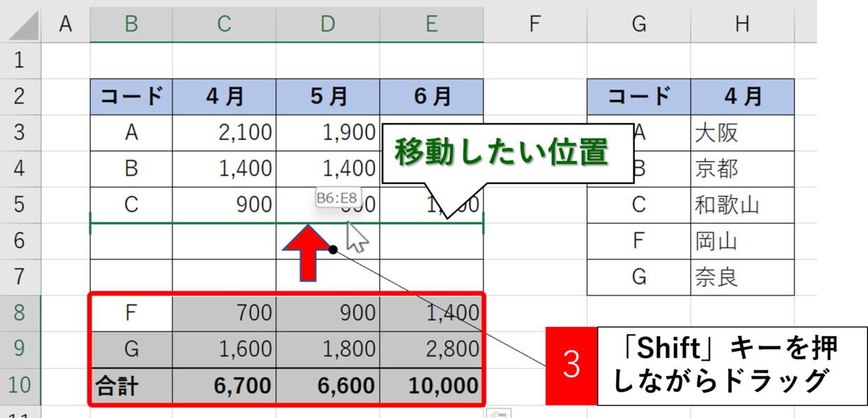Select cell B5 containing C
The height and width of the screenshot is (418, 868).
point(132,205)
